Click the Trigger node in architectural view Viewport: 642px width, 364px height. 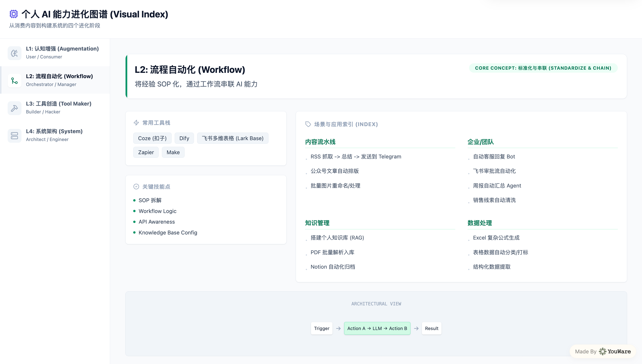click(x=321, y=328)
